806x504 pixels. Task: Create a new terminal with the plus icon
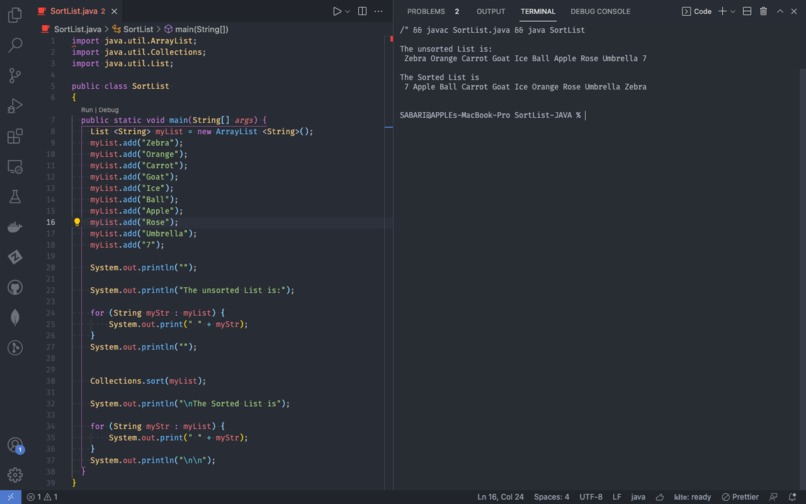point(722,11)
